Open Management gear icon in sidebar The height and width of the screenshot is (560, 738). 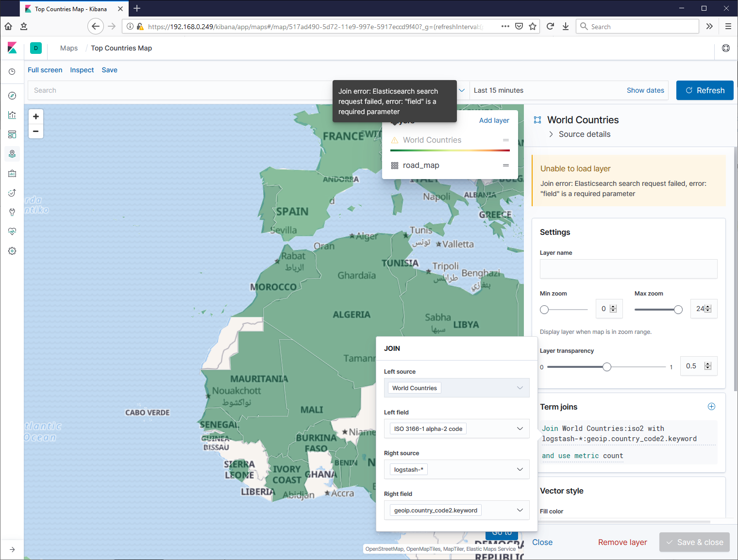[x=12, y=251]
